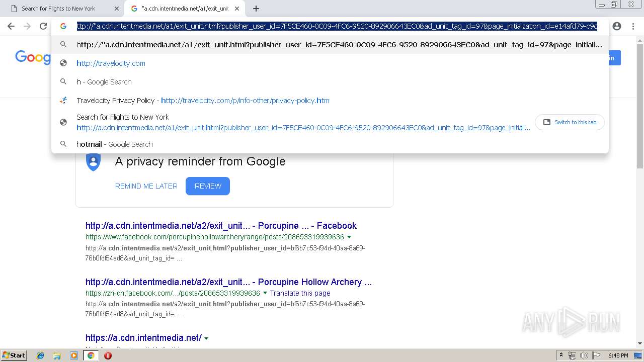This screenshot has height=362, width=644.
Task: Click the Travelocity favicon in the privacy policy suggestion
Action: coord(63,100)
